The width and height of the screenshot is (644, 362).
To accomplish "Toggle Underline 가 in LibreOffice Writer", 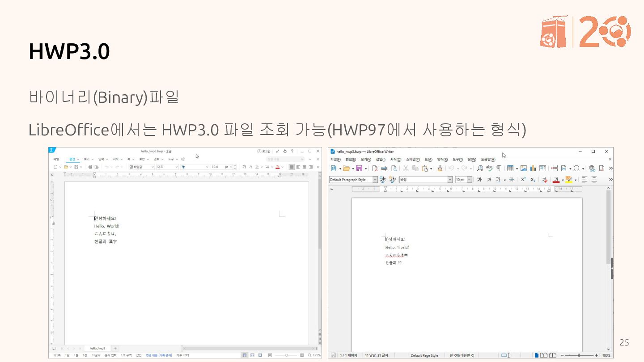I will click(x=498, y=180).
